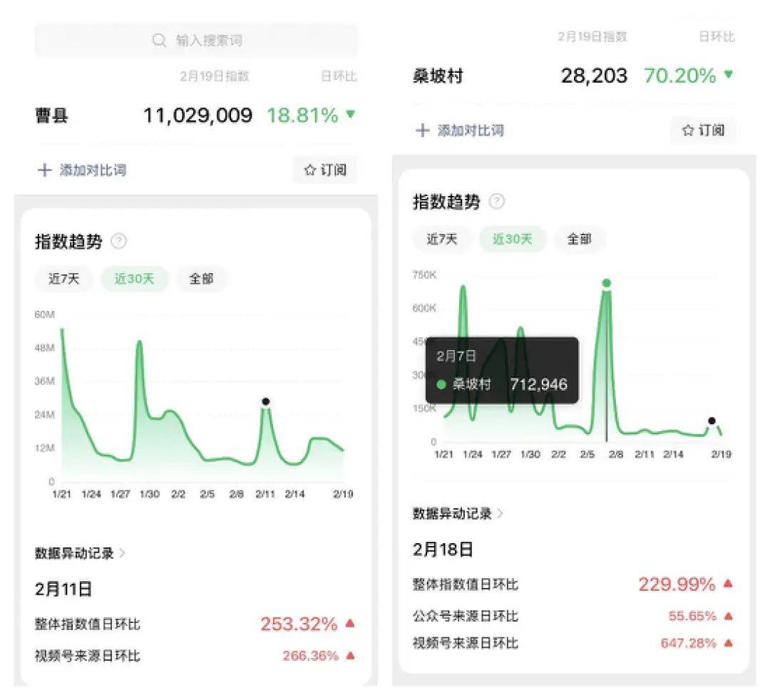Viewport: 770px width, 700px height.
Task: Switch 桑坡村 chart to 近7天
Action: 442,240
